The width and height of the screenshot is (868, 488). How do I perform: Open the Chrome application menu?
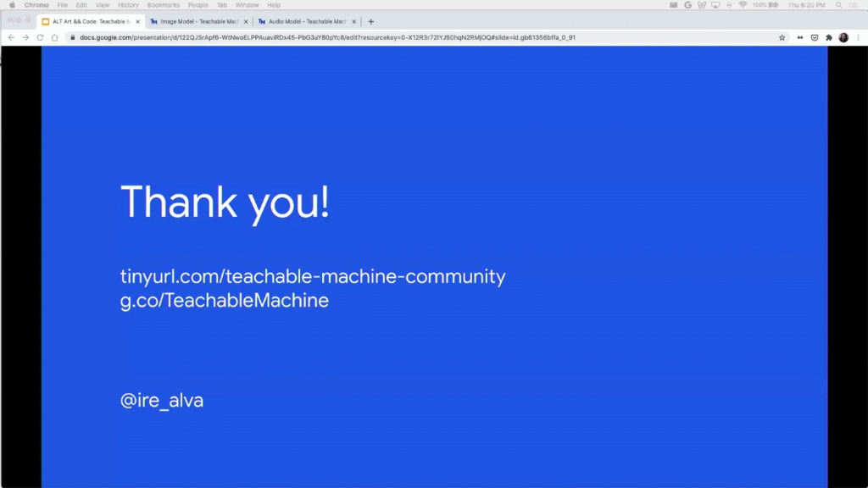click(x=36, y=5)
